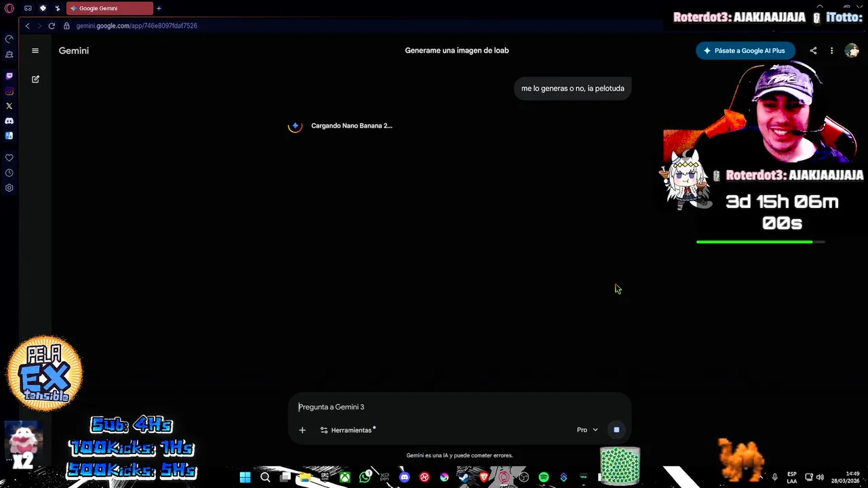The image size is (868, 488).
Task: Add an attachment with the plus button
Action: point(302,430)
